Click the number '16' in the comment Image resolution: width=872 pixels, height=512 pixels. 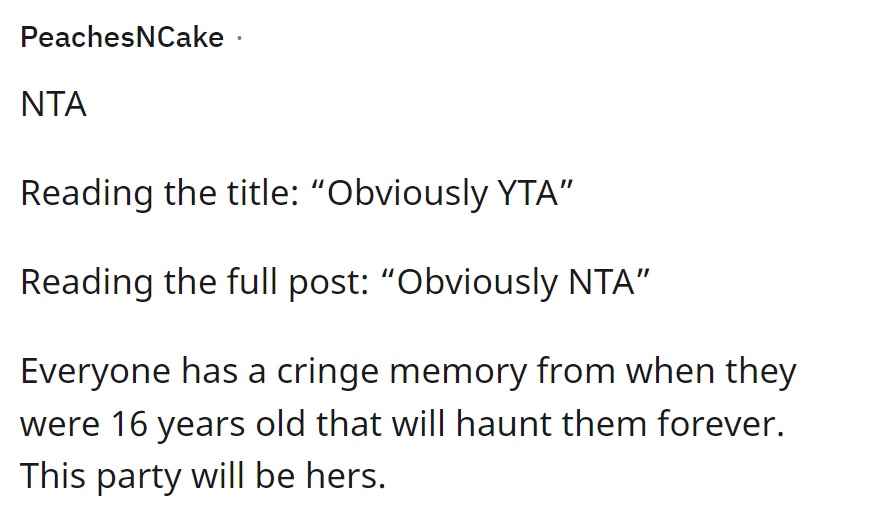(130, 424)
